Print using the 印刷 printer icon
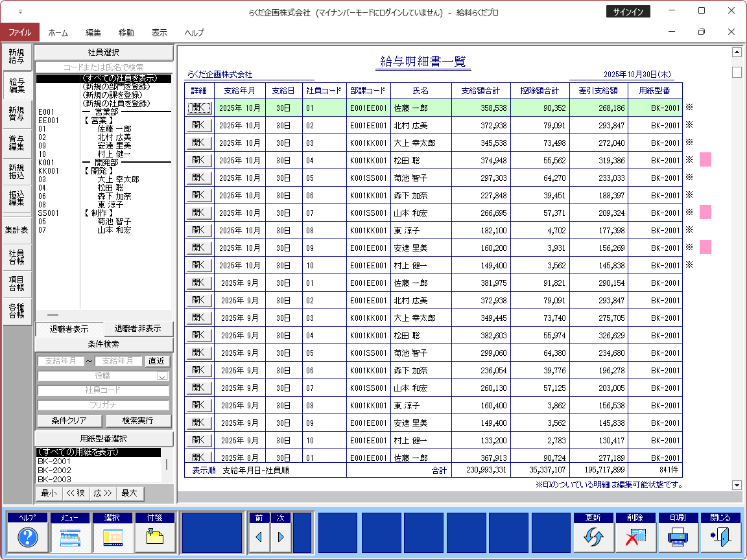The image size is (747, 560). pyautogui.click(x=678, y=537)
